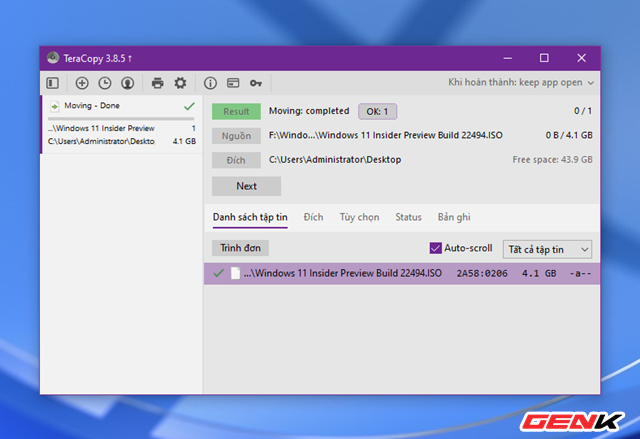Click the green checkmark in Moving - Done
Screen dimensions: 640x439
click(189, 106)
